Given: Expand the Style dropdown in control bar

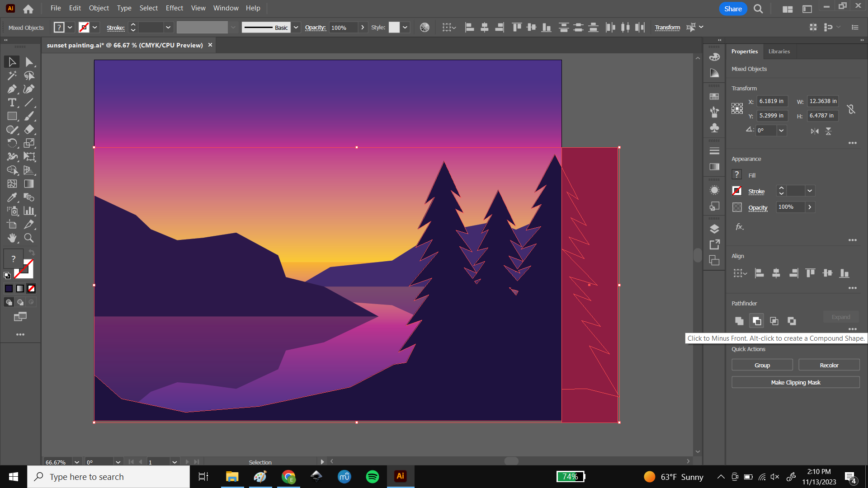Looking at the screenshot, I should pyautogui.click(x=406, y=27).
